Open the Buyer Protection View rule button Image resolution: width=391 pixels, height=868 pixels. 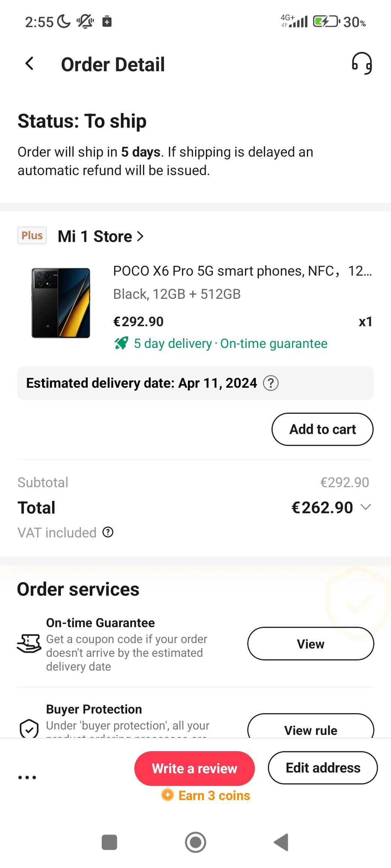[310, 729]
